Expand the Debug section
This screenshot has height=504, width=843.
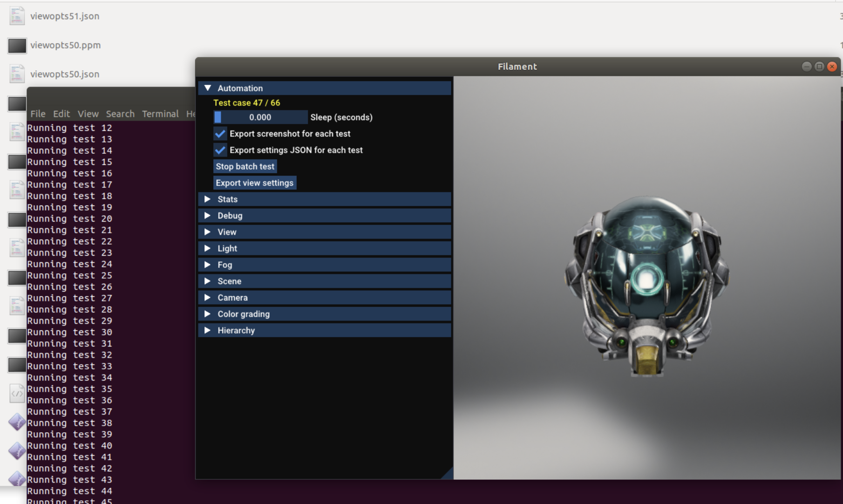coord(325,216)
